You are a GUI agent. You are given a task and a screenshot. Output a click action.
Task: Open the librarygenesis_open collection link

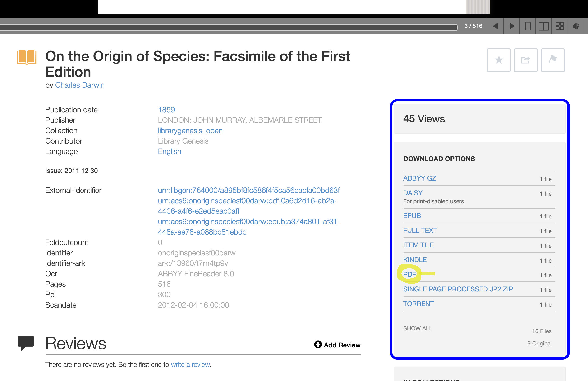[190, 130]
